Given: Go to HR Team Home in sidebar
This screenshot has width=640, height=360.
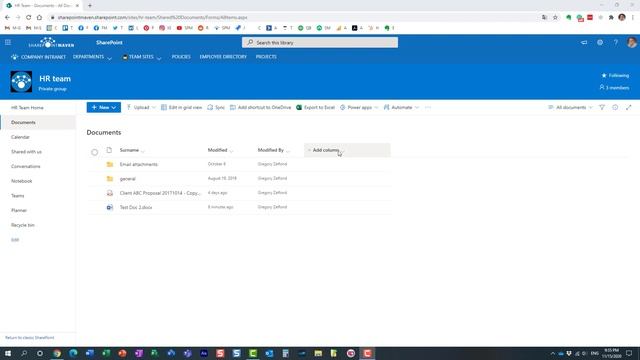Looking at the screenshot, I should (x=27, y=108).
